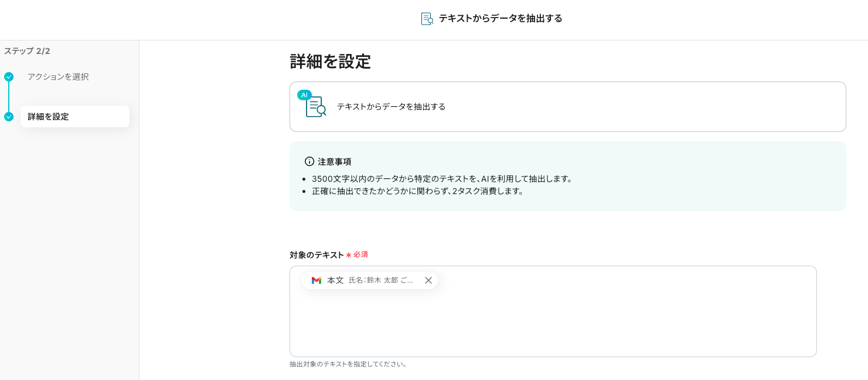Click the AI badge on the action card
The image size is (868, 380).
(304, 95)
